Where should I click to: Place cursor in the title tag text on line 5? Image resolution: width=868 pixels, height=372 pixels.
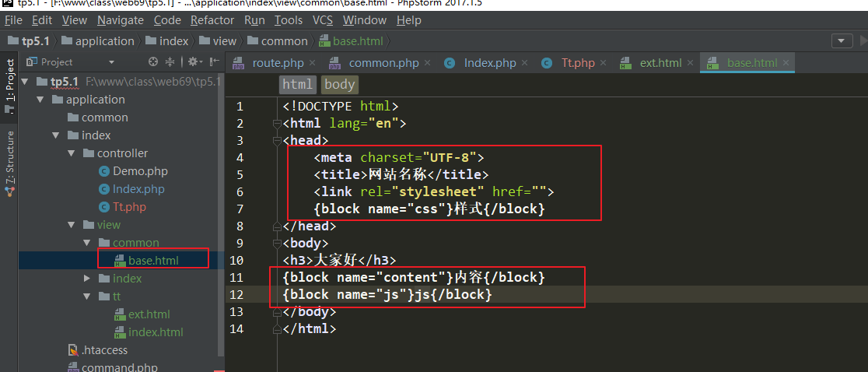[x=397, y=175]
